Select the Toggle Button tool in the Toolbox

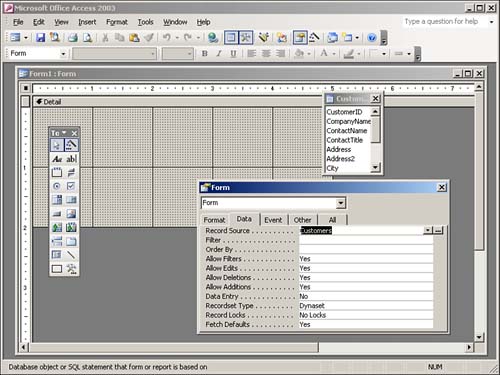[x=71, y=173]
